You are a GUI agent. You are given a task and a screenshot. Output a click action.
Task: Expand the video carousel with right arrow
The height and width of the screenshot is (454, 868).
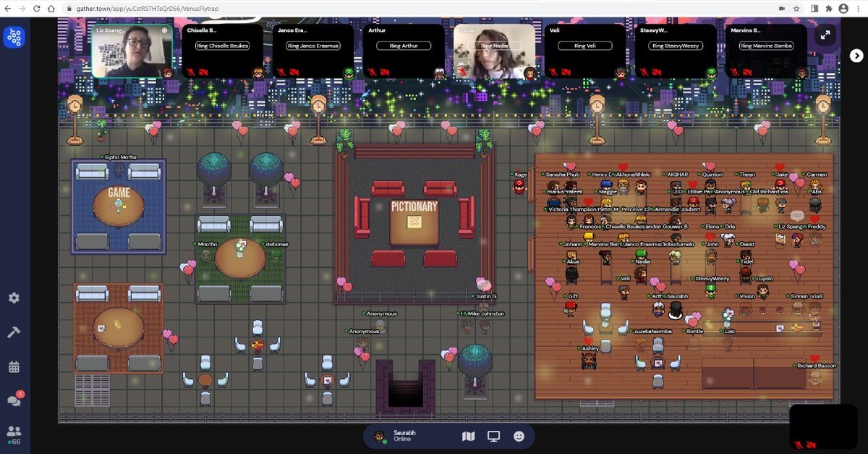pos(856,56)
